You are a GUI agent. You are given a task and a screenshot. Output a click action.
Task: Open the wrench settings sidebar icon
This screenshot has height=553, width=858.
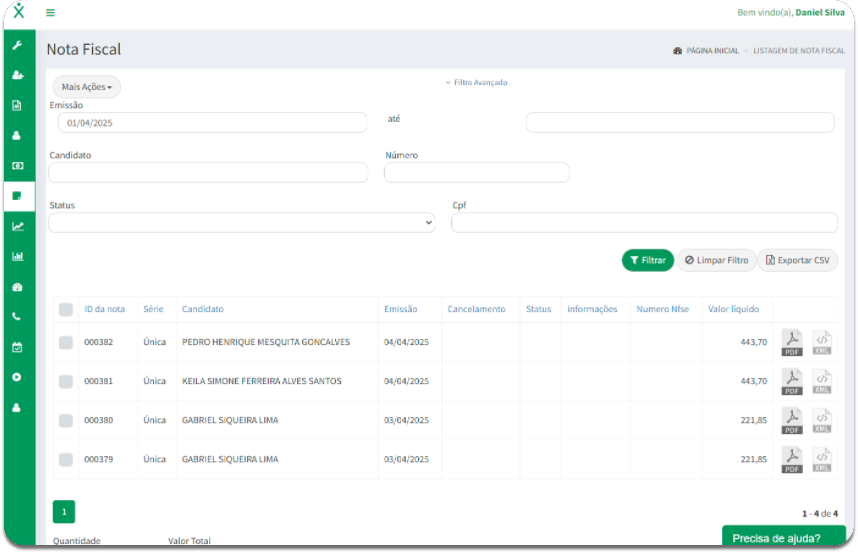pos(17,45)
